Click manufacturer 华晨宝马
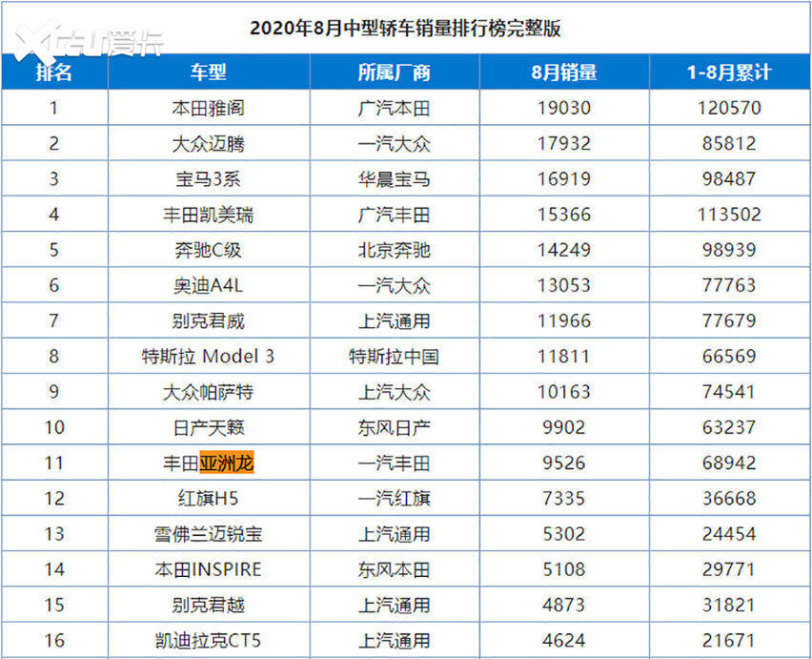The height and width of the screenshot is (659, 812). point(395,178)
